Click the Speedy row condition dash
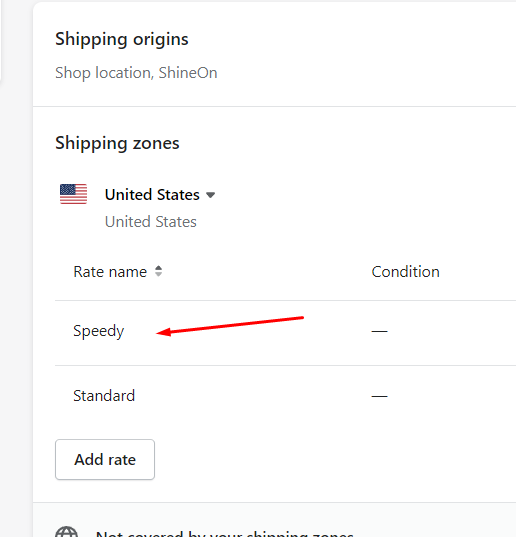This screenshot has width=516, height=537. pos(379,331)
